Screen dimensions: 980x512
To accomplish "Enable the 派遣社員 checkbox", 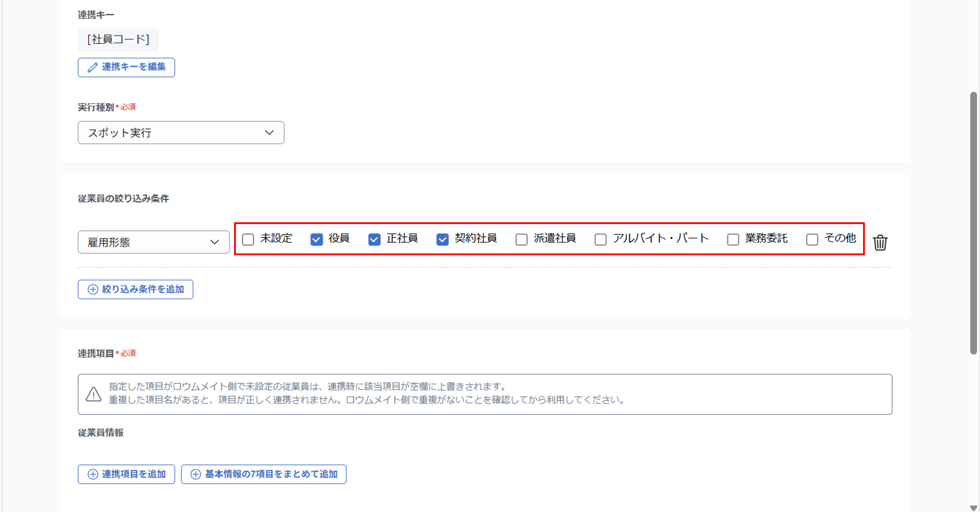I will (x=522, y=239).
